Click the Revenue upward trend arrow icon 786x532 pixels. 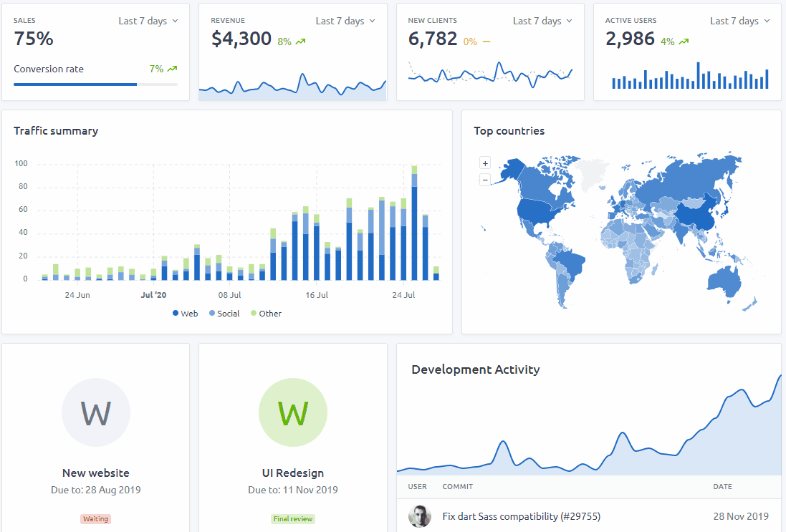(300, 42)
